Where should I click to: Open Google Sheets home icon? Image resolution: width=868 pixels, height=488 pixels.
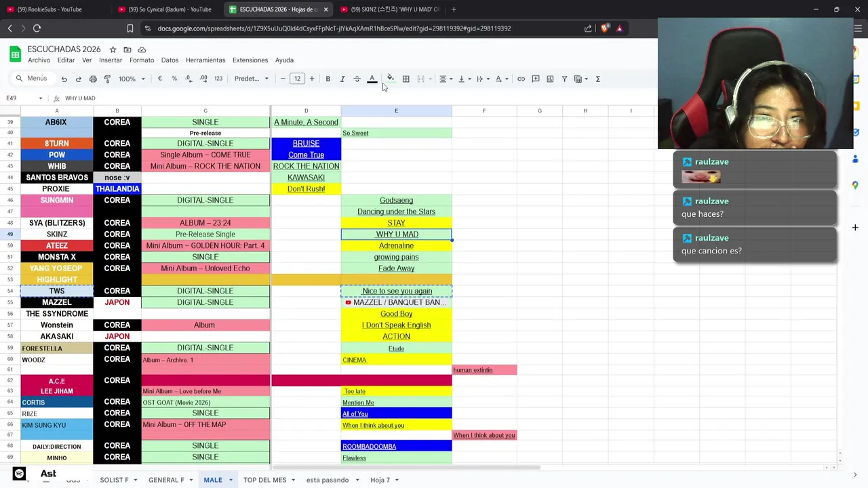pyautogui.click(x=15, y=54)
